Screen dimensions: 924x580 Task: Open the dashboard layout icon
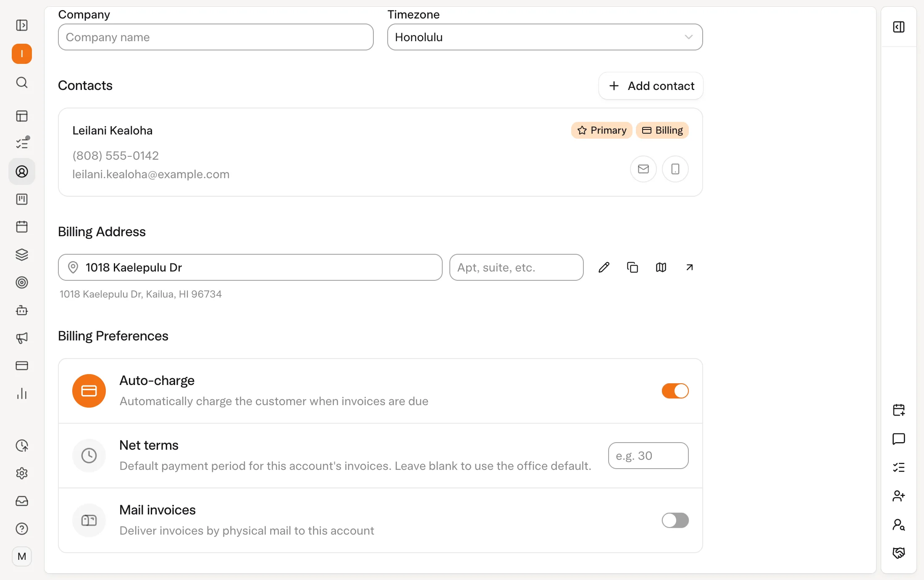coord(22,116)
